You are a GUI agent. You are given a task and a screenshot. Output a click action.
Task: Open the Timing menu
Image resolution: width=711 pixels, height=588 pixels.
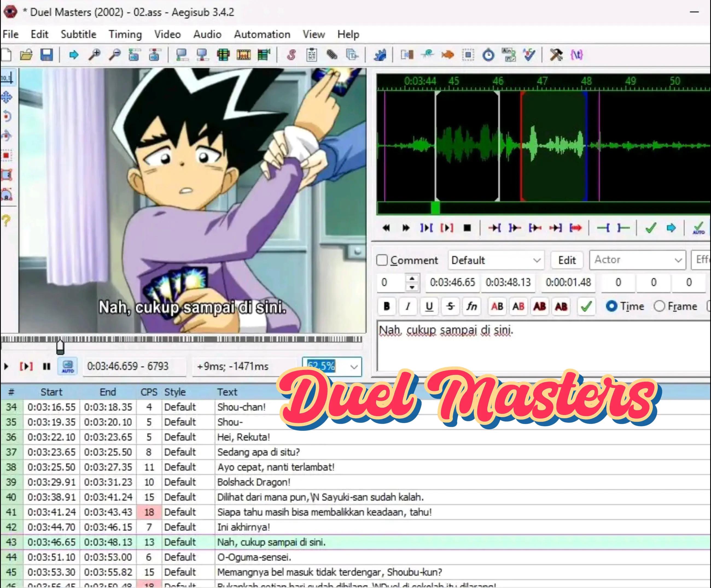pos(125,34)
